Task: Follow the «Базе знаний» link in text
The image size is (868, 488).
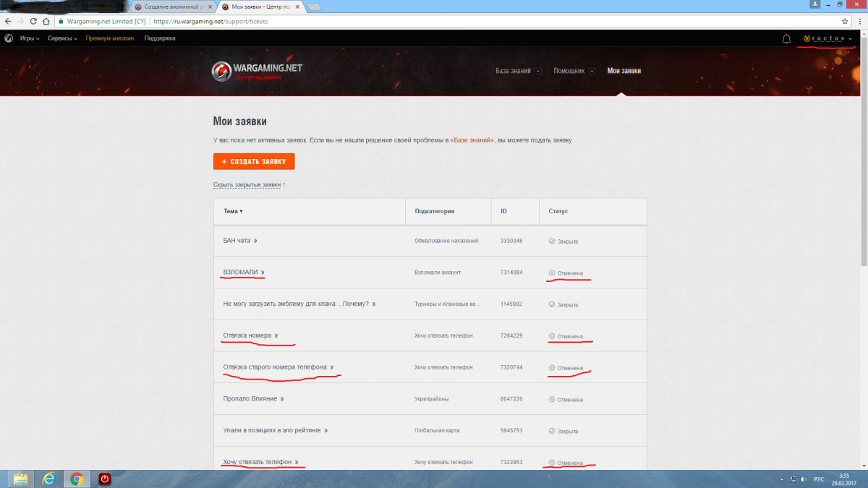Action: pos(472,140)
